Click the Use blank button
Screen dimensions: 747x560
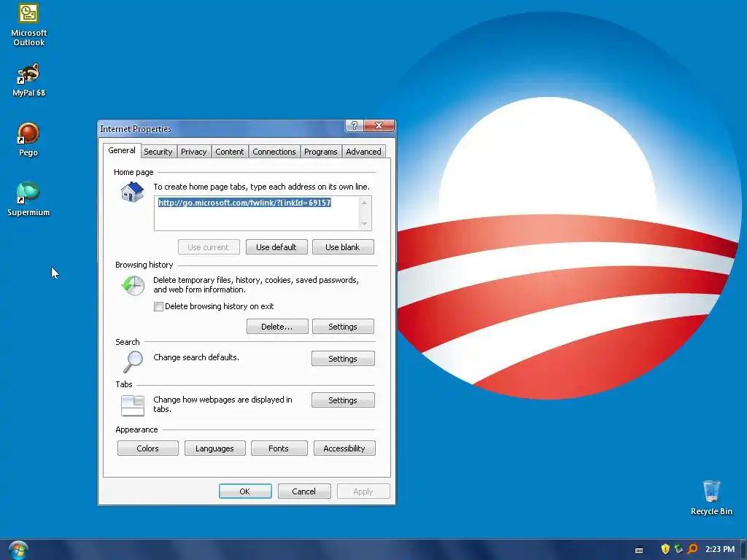point(343,247)
